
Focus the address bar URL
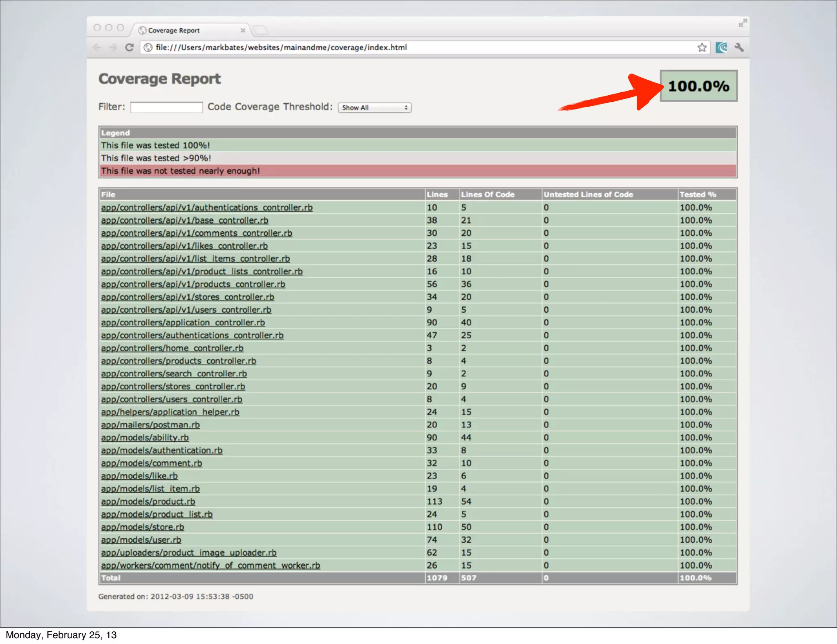click(281, 47)
